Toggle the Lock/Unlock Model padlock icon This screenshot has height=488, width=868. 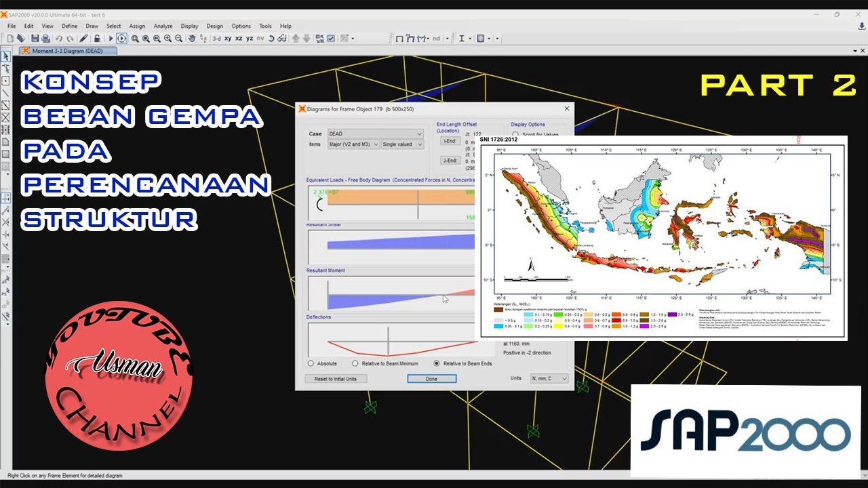tap(97, 38)
